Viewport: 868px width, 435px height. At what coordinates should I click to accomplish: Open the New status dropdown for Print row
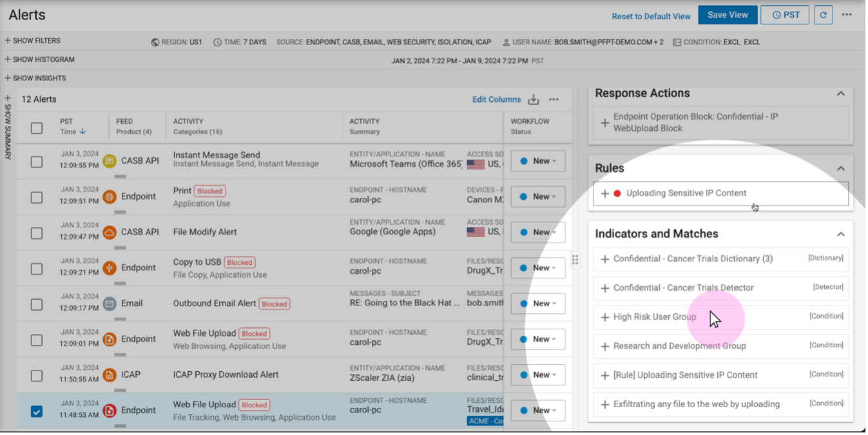538,197
